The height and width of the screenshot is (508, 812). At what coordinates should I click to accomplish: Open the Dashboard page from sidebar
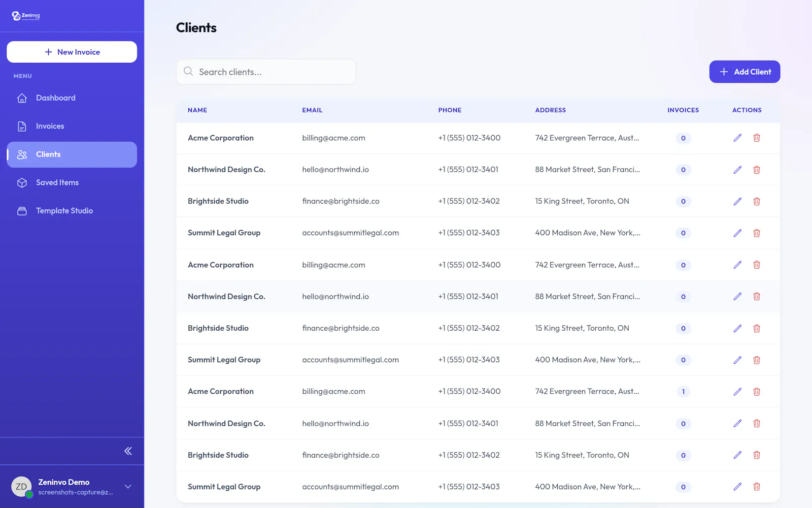72,98
